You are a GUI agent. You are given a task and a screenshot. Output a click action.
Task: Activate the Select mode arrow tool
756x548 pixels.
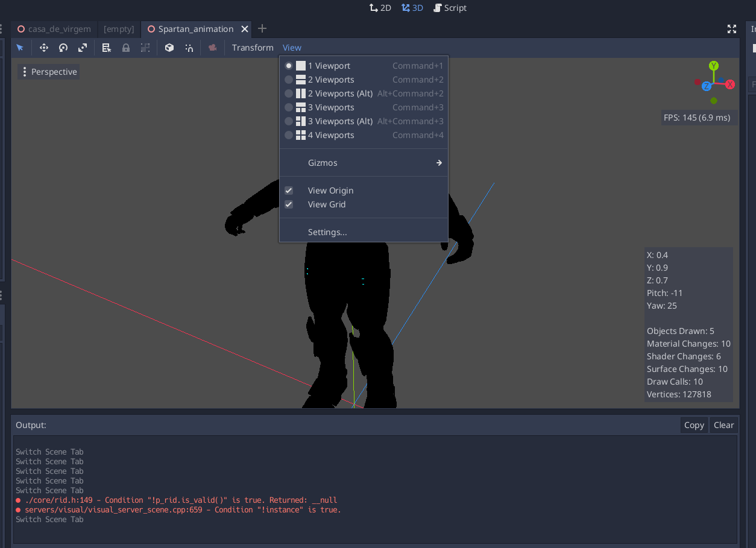21,47
